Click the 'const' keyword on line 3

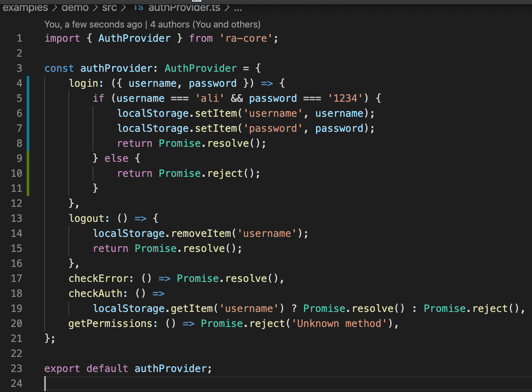pyautogui.click(x=59, y=68)
